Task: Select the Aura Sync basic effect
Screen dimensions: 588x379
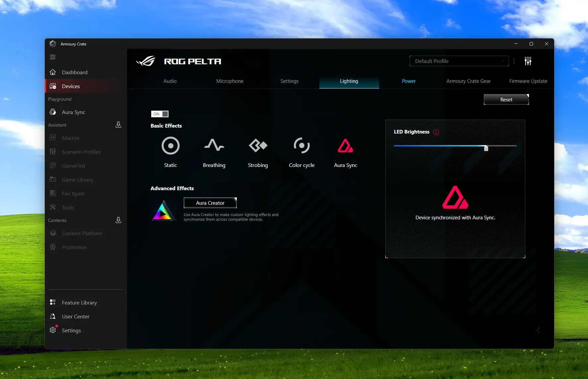Action: point(345,146)
